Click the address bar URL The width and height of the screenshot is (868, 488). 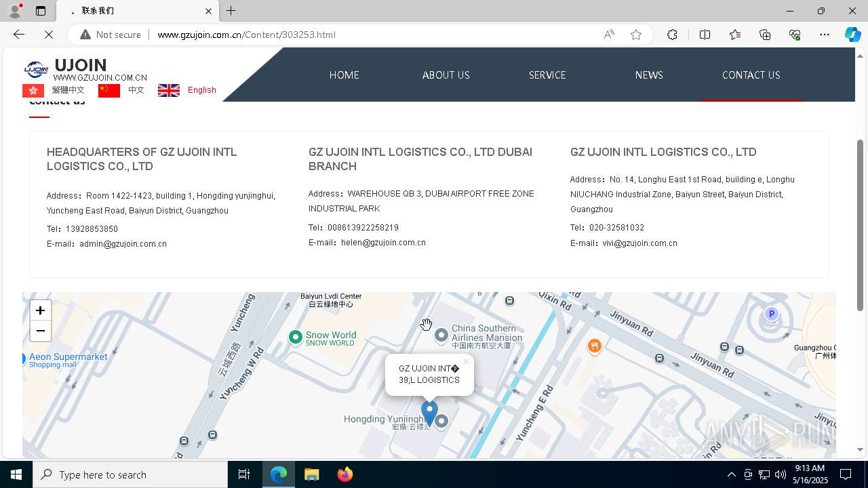(246, 35)
